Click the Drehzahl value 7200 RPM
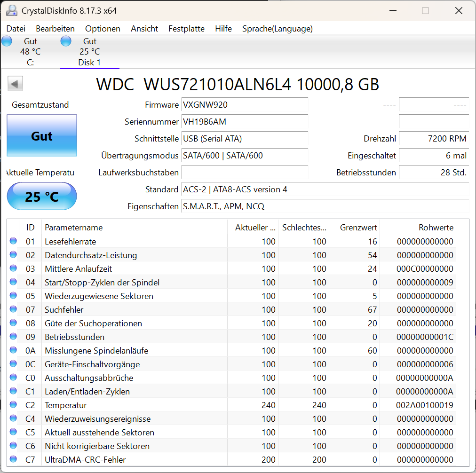Image resolution: width=476 pixels, height=473 pixels. [x=434, y=139]
